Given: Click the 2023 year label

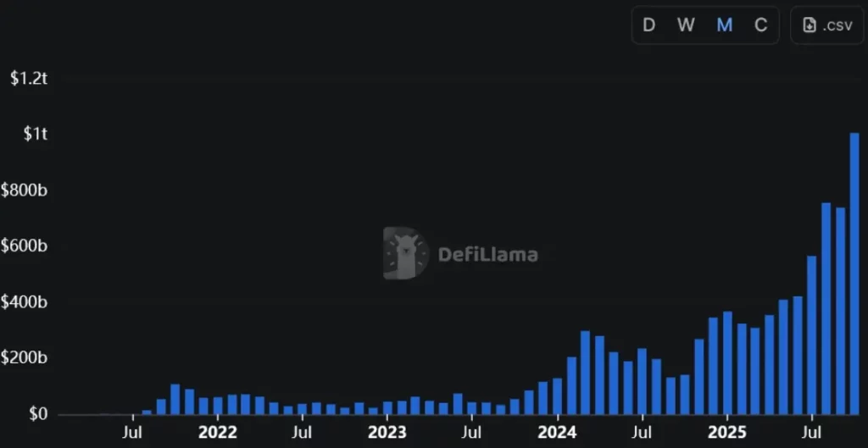Looking at the screenshot, I should (x=387, y=433).
